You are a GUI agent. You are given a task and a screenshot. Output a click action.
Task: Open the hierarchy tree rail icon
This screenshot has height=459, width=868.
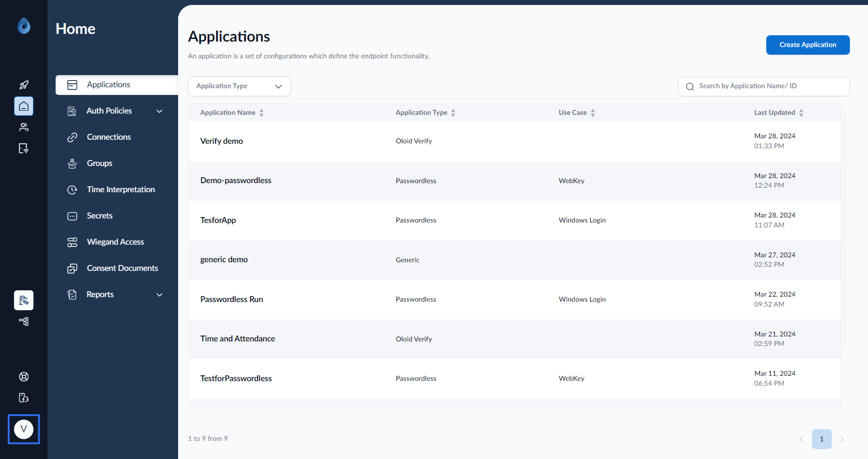point(24,322)
